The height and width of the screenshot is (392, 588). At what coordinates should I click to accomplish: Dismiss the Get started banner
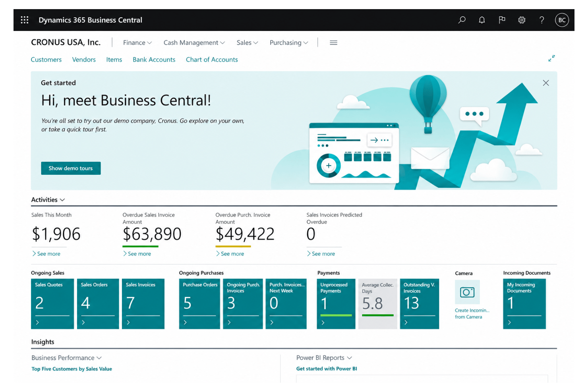pos(546,83)
